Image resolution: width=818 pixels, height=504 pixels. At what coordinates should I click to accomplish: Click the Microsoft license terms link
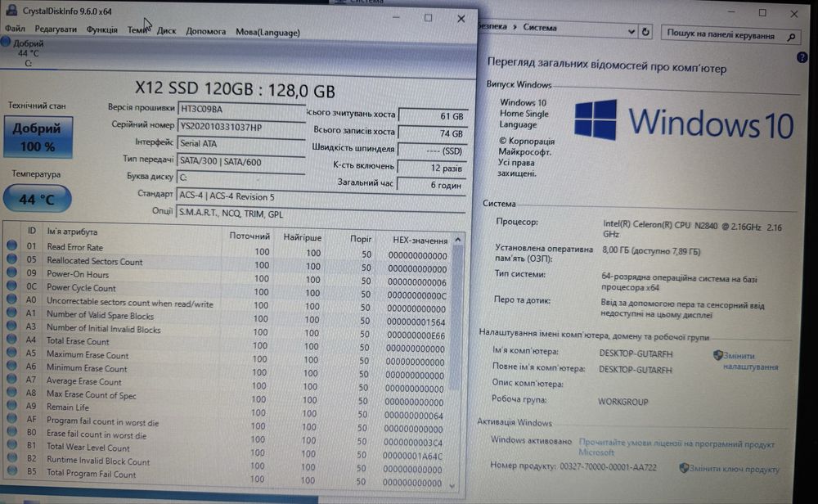pos(676,448)
